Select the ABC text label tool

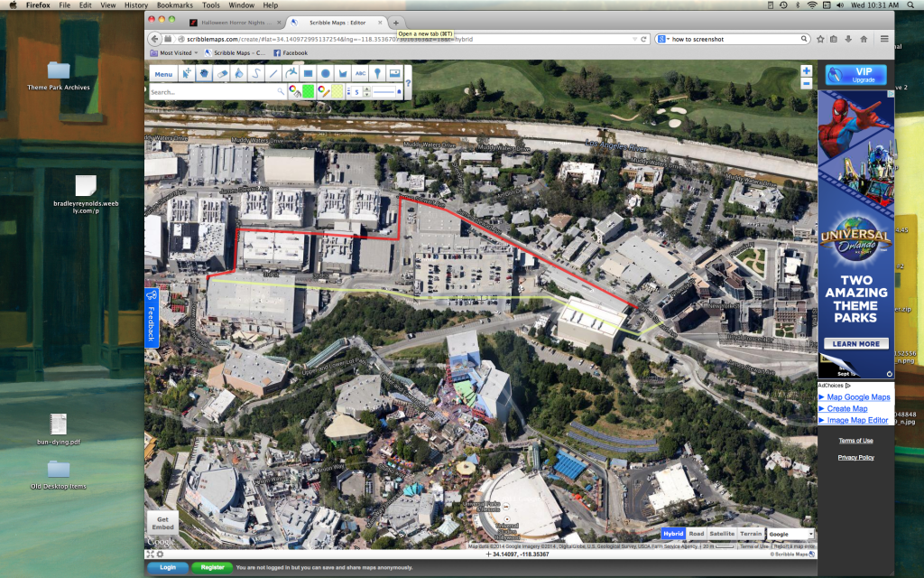(360, 73)
